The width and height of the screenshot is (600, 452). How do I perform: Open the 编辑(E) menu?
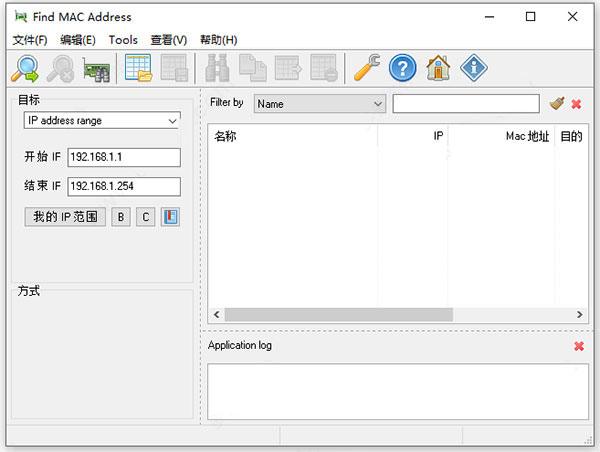click(x=78, y=40)
